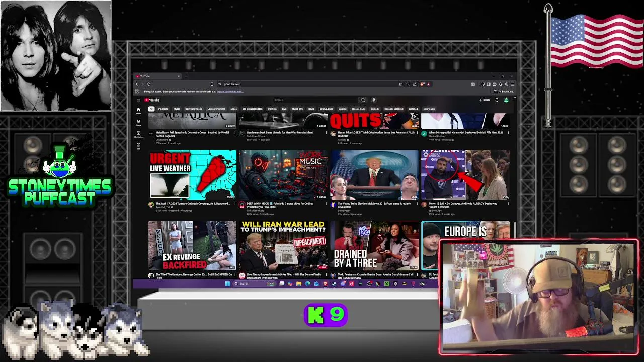This screenshot has width=644, height=362.
Task: Open the WORK MUSIC deep work thumbnail
Action: (x=283, y=174)
